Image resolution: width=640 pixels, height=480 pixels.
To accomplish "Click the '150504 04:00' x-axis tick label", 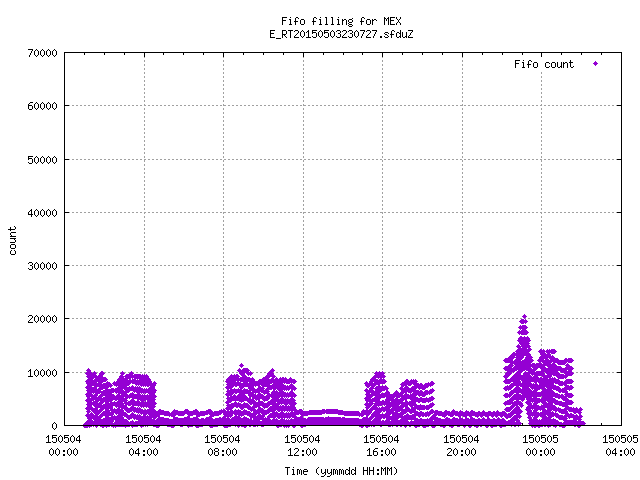I will pyautogui.click(x=143, y=446).
